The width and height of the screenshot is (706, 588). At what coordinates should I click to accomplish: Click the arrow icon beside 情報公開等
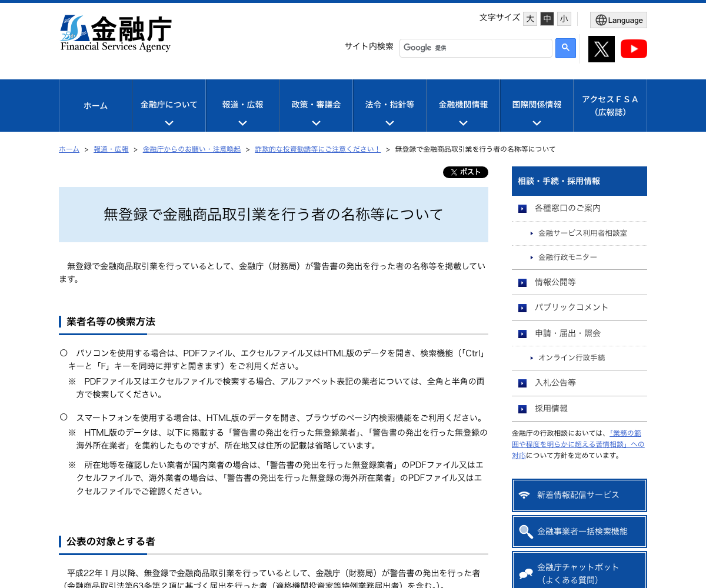[522, 283]
